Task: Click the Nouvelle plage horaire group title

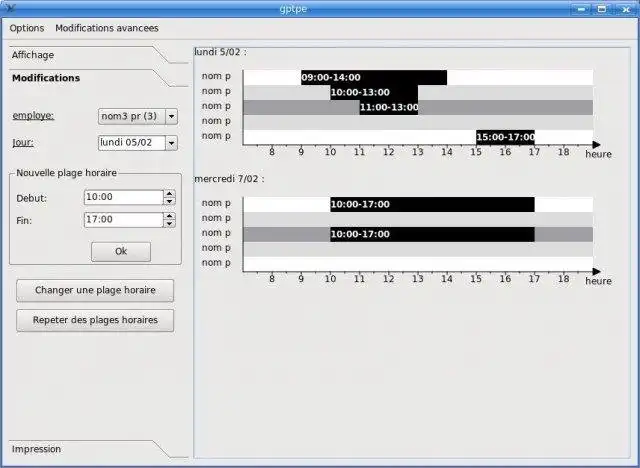Action: [x=67, y=173]
